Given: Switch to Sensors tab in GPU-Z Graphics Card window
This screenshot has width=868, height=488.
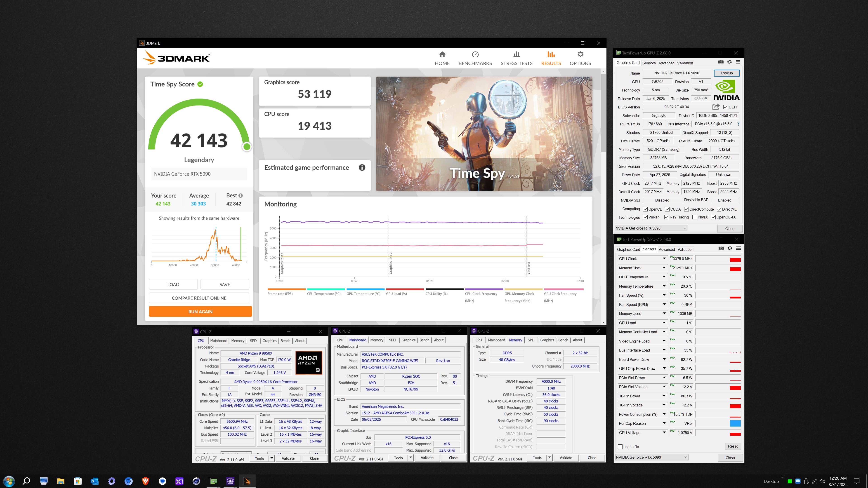Looking at the screenshot, I should tap(649, 63).
